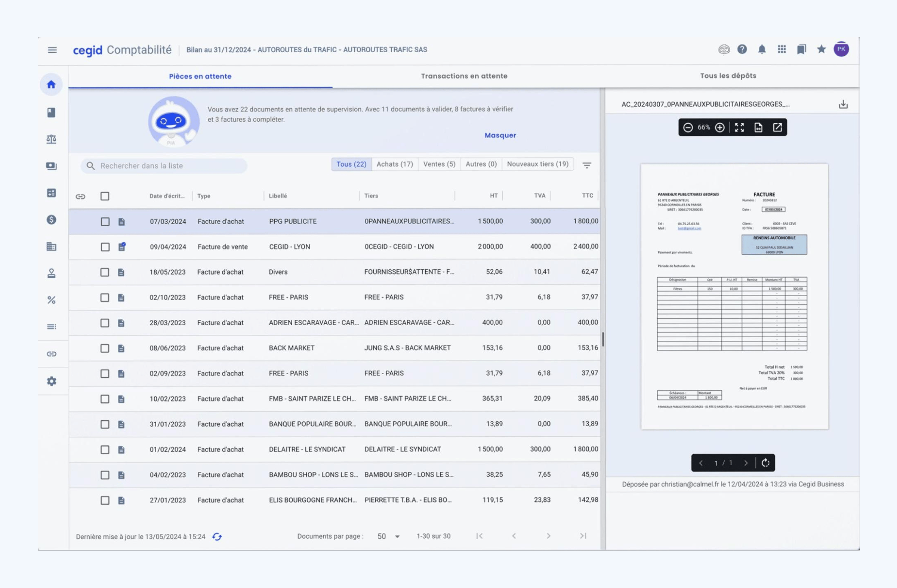The image size is (897, 588).
Task: Show previous page in document preview
Action: (701, 463)
